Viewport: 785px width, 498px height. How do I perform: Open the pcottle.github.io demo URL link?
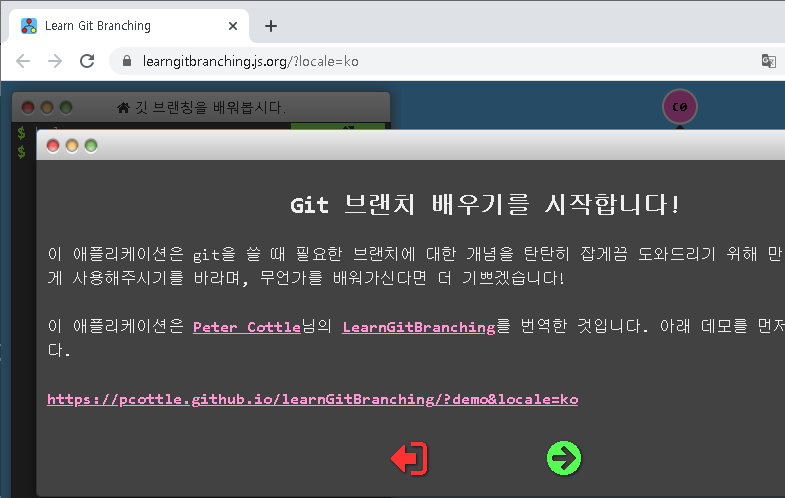point(312,399)
